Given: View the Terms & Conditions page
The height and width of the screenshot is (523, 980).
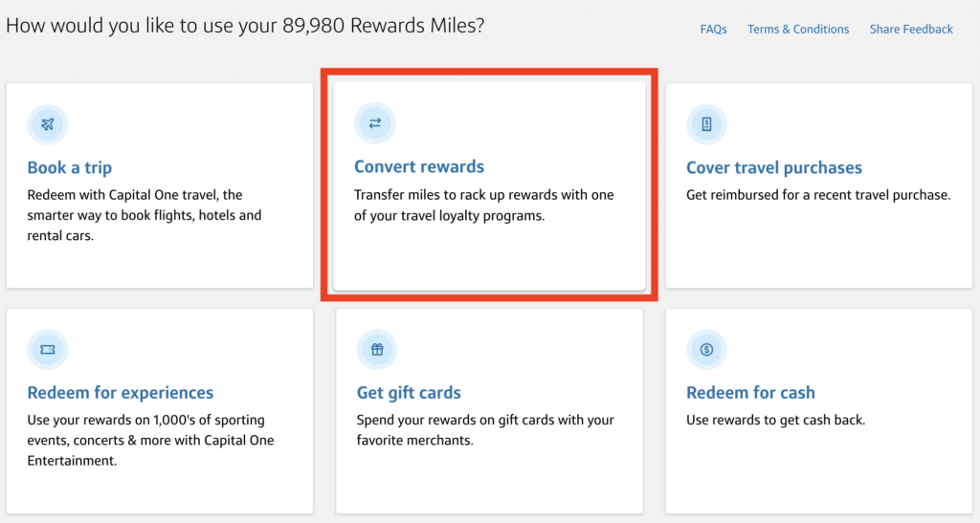Looking at the screenshot, I should (798, 30).
